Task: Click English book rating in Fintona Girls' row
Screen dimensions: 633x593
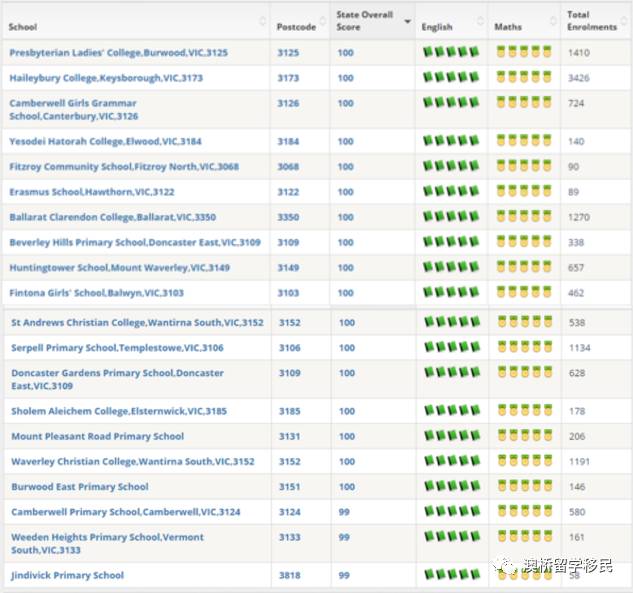Action: (451, 292)
